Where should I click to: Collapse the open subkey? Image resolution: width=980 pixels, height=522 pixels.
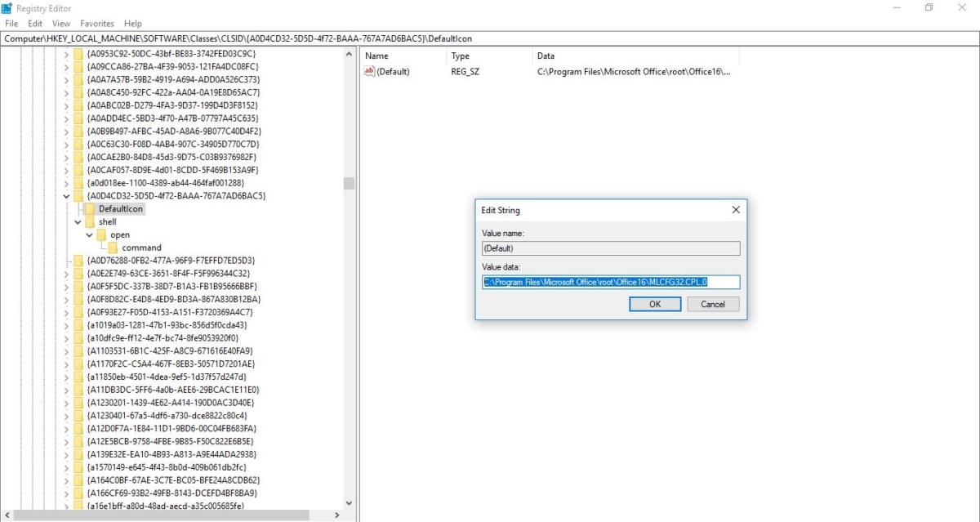(89, 234)
